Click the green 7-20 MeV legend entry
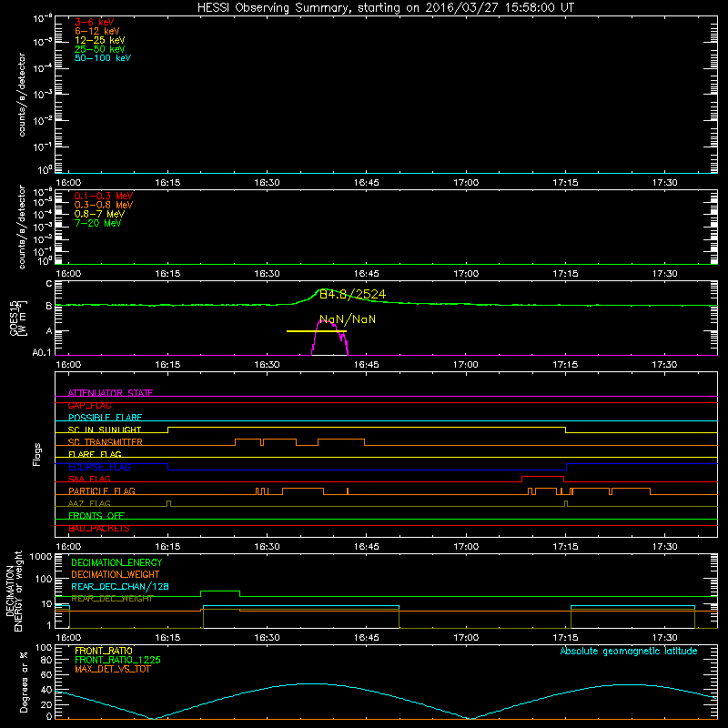This screenshot has width=728, height=728. 97,223
